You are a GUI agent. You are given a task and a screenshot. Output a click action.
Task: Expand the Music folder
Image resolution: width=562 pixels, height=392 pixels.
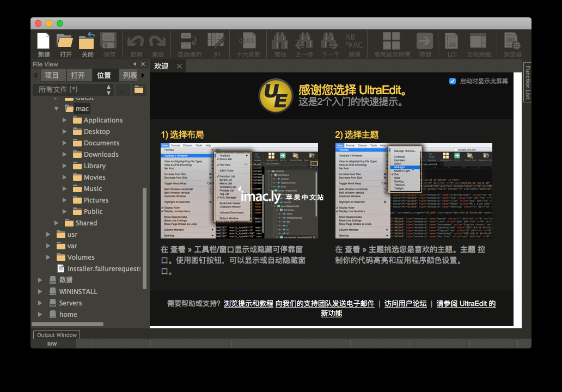coord(64,189)
